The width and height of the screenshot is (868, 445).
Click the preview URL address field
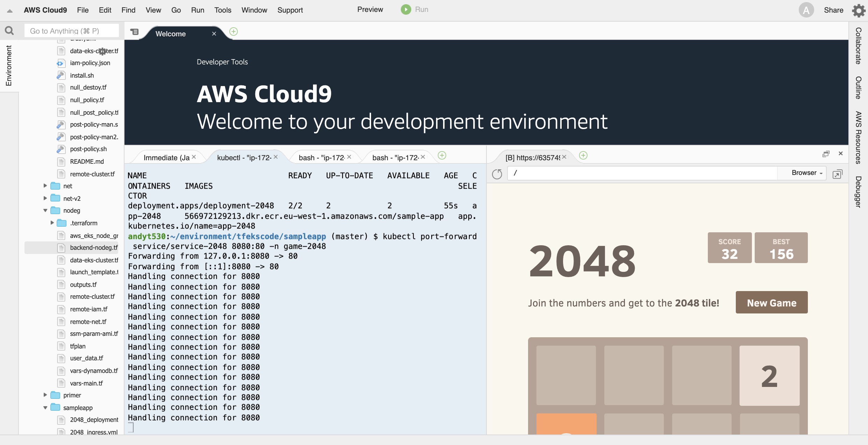(x=642, y=173)
